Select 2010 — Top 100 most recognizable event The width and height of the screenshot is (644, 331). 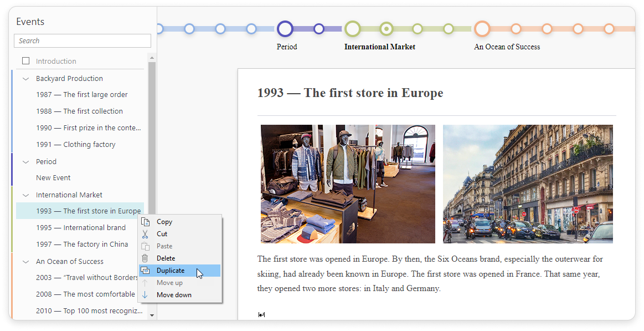(x=89, y=311)
